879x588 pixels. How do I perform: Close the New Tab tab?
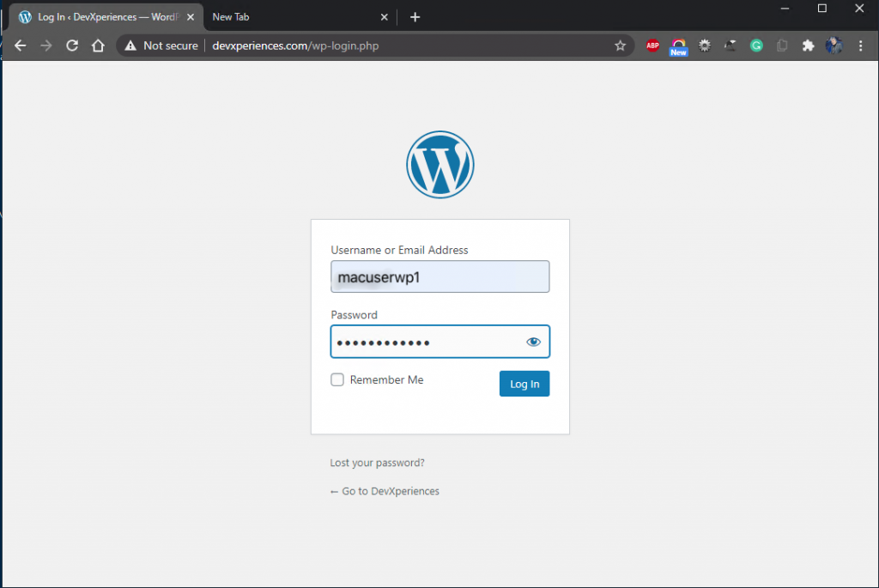(x=384, y=17)
